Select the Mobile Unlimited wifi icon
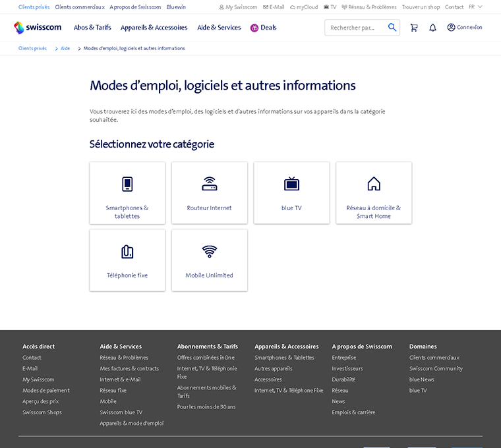Image resolution: width=501 pixels, height=448 pixels. click(x=209, y=252)
